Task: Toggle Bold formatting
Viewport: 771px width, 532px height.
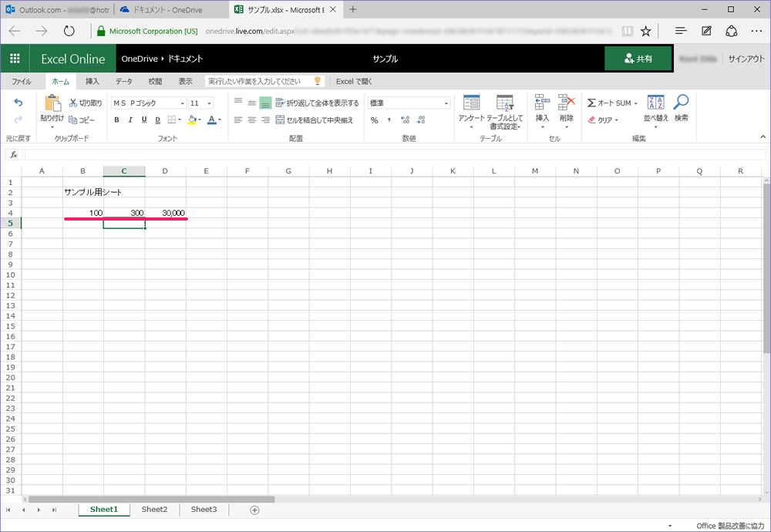Action: (116, 120)
